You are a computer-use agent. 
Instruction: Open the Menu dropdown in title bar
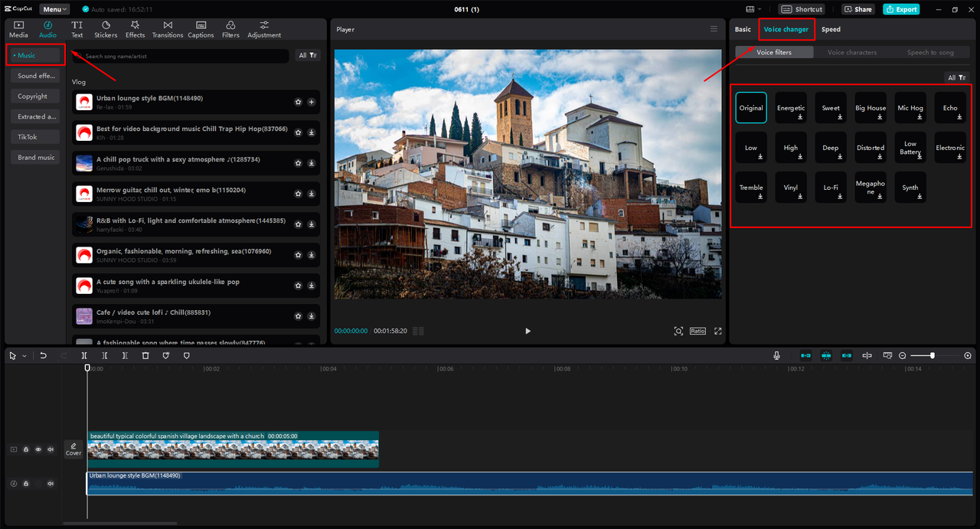point(54,9)
